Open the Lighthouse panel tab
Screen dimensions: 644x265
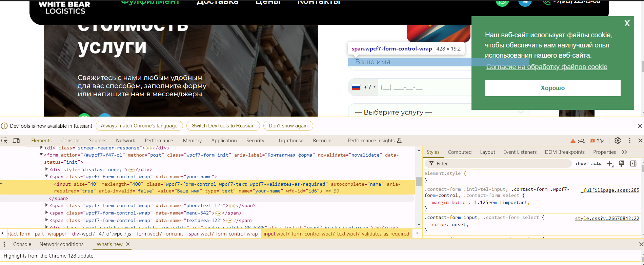(291, 141)
